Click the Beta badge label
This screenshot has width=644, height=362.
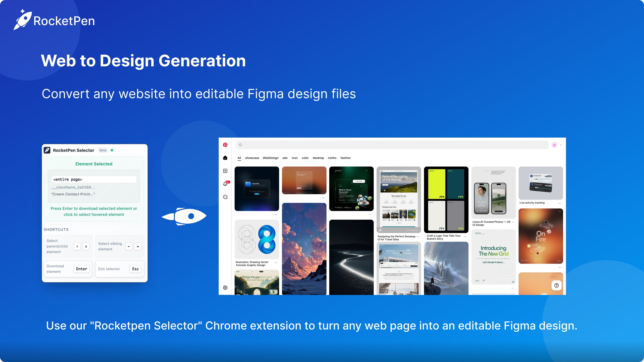pyautogui.click(x=103, y=150)
